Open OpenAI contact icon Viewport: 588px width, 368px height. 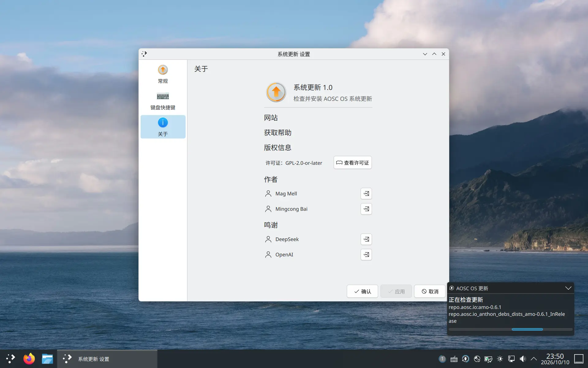366,255
